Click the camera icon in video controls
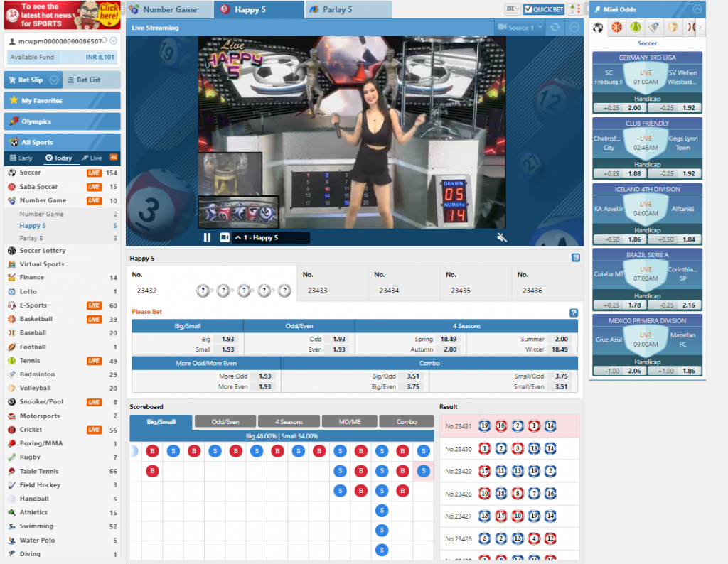728x564 pixels. (225, 237)
